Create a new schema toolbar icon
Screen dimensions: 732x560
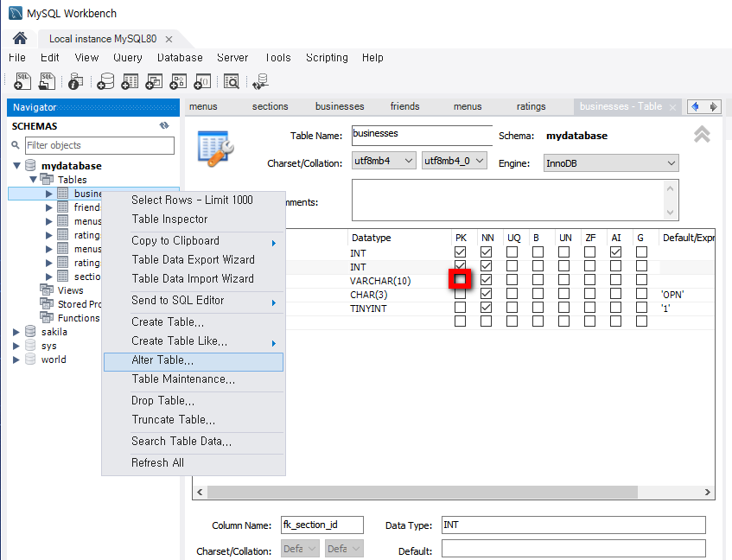[x=105, y=81]
